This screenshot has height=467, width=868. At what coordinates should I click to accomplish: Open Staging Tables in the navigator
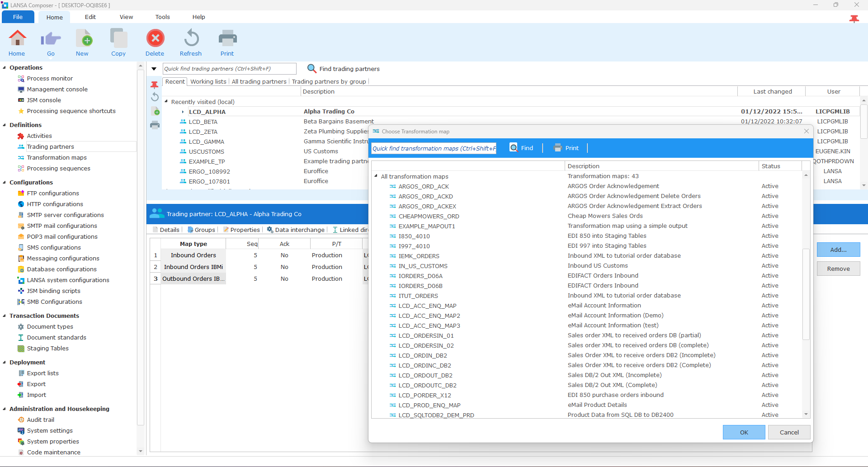click(48, 348)
